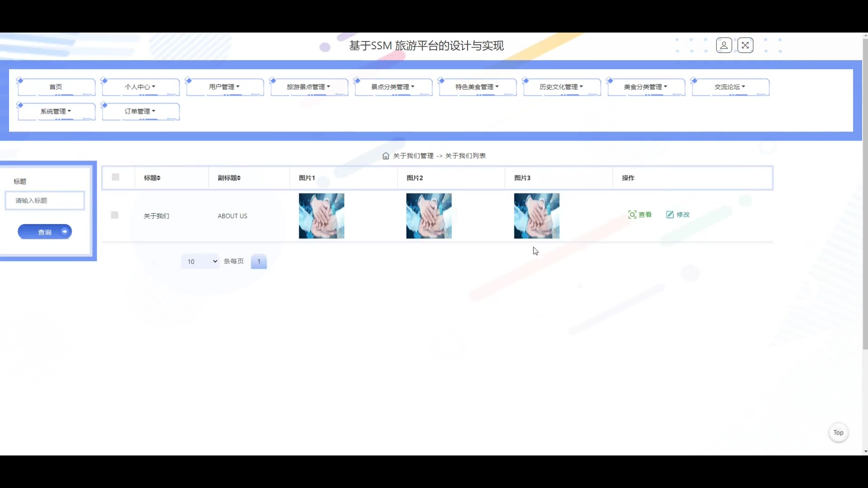Click the edit pencil icon
This screenshot has width=868, height=488.
(x=670, y=215)
